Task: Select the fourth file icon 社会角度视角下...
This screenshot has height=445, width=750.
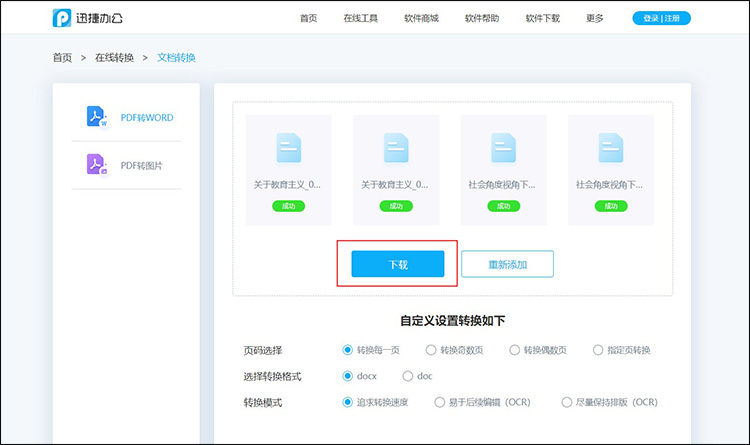Action: click(611, 148)
